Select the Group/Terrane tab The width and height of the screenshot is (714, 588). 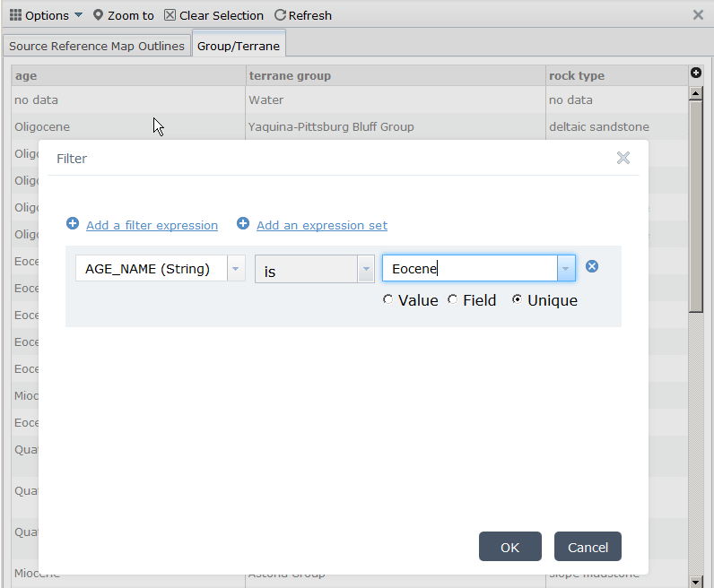click(239, 46)
